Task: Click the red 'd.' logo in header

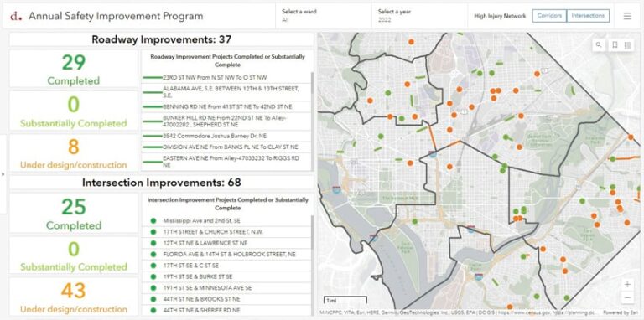Action: pos(16,16)
